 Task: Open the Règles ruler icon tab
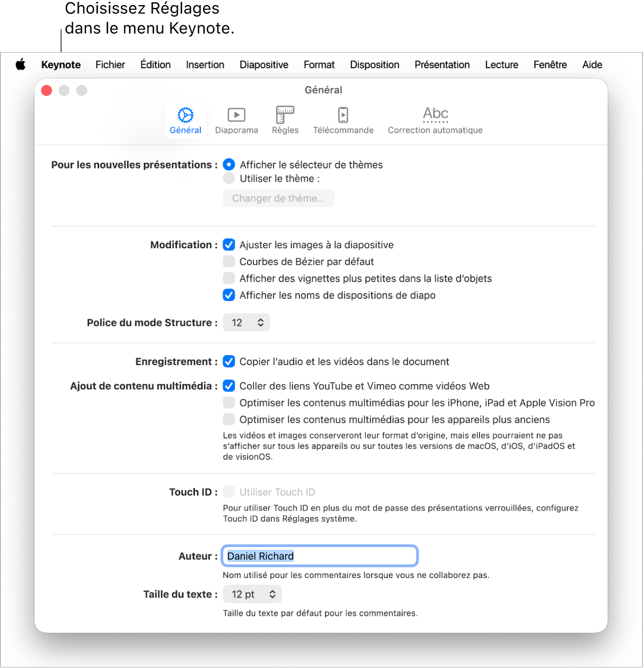click(x=285, y=120)
